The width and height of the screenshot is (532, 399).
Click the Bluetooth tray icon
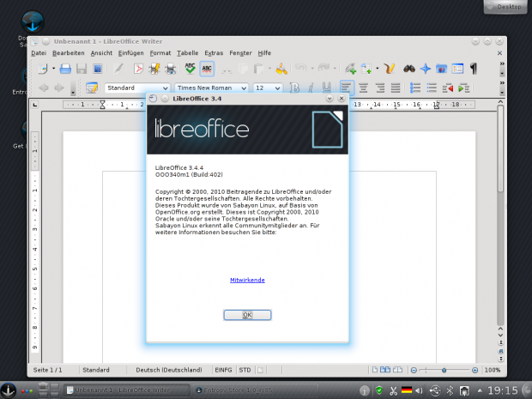tap(450, 390)
